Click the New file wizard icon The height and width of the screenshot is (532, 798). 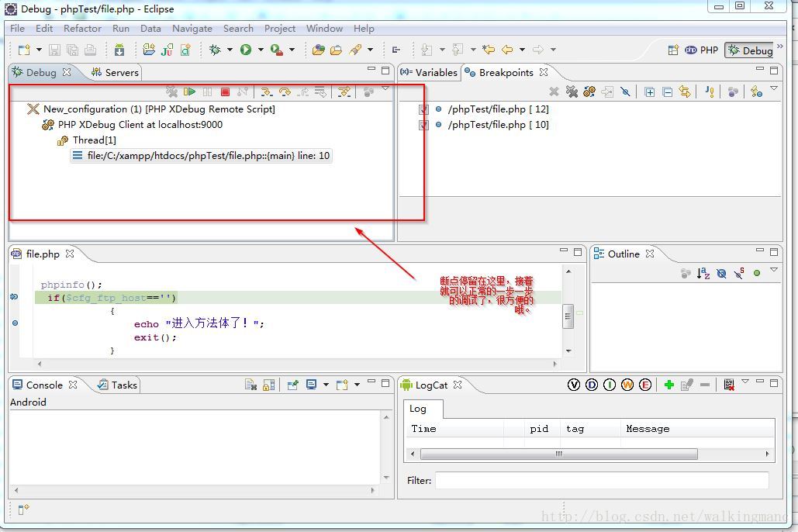[23, 50]
